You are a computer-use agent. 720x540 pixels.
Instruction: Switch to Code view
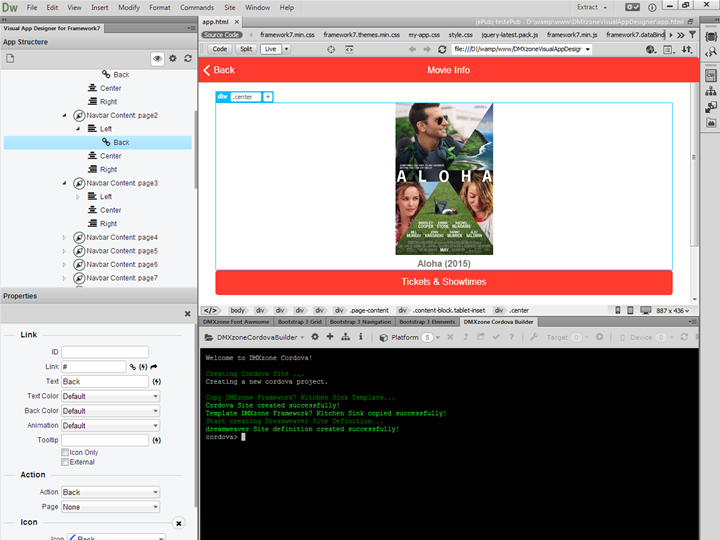click(x=219, y=49)
